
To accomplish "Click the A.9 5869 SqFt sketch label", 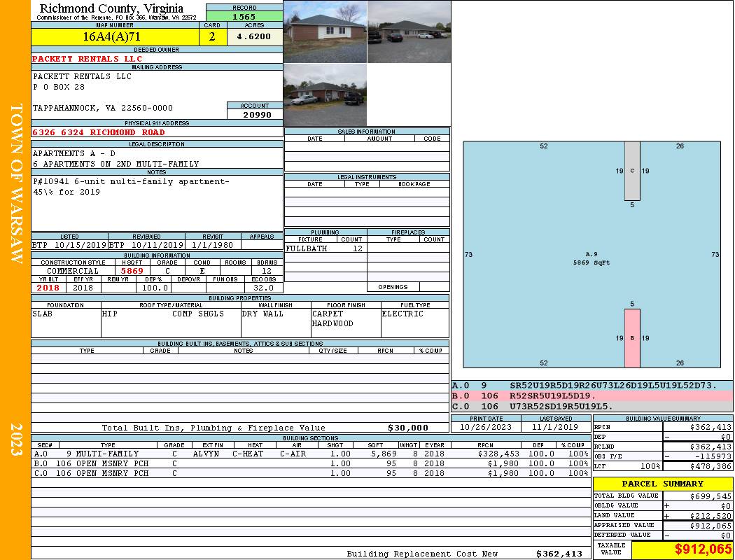I will point(591,258).
